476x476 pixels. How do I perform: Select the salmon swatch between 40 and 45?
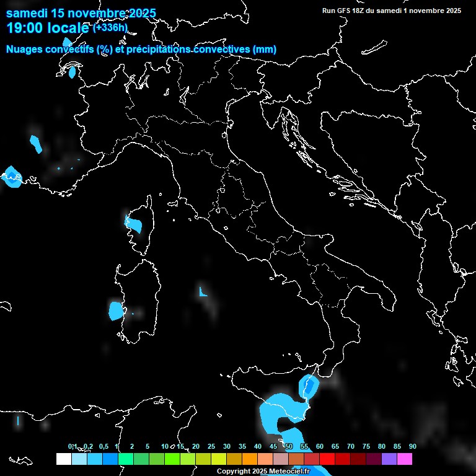pos(265,459)
